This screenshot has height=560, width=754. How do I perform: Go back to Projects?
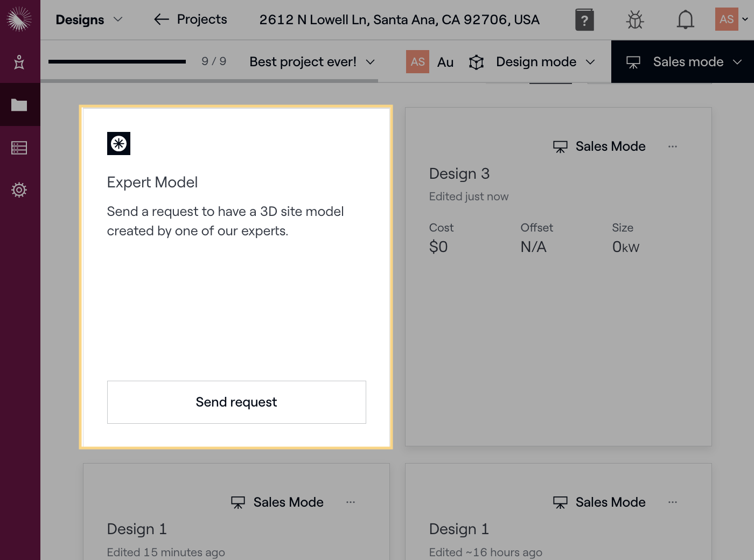tap(190, 19)
